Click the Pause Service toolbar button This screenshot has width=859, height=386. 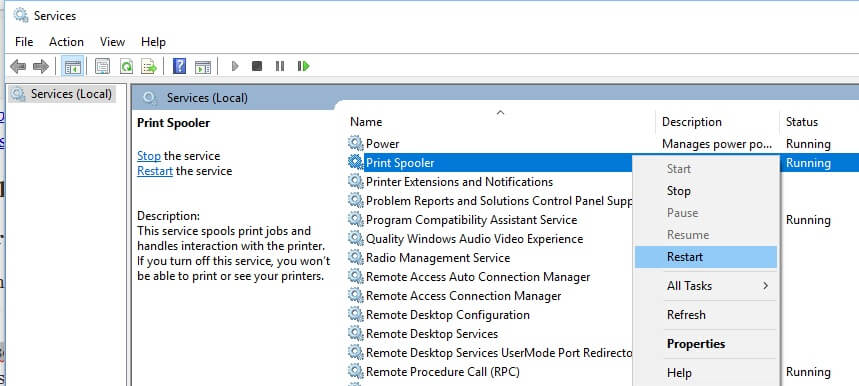point(279,66)
